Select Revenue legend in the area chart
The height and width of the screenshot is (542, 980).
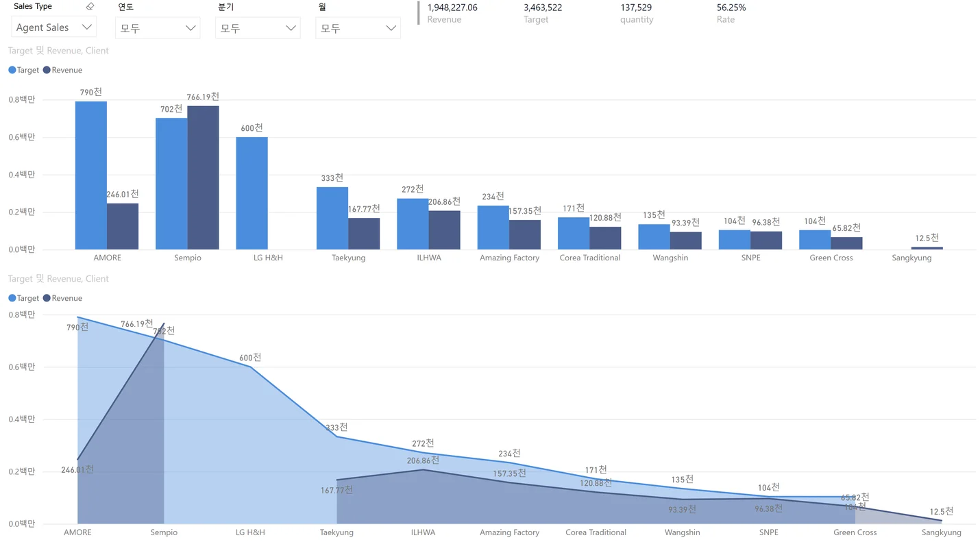pos(62,298)
